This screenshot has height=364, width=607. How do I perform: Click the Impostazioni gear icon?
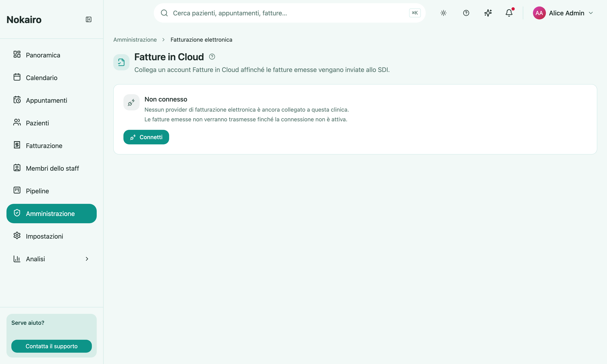(17, 235)
